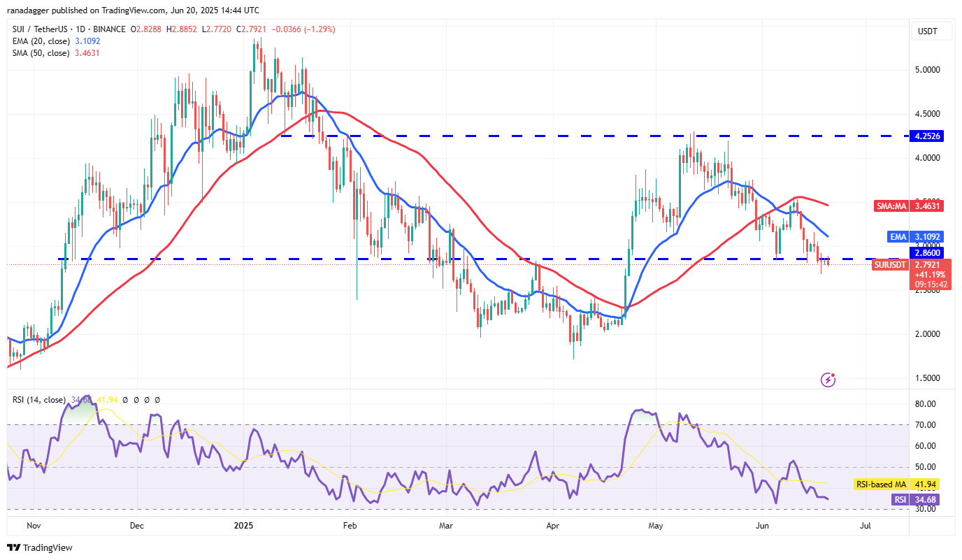The width and height of the screenshot is (962, 560).
Task: Click the TradingView logo at bottom left
Action: [40, 547]
